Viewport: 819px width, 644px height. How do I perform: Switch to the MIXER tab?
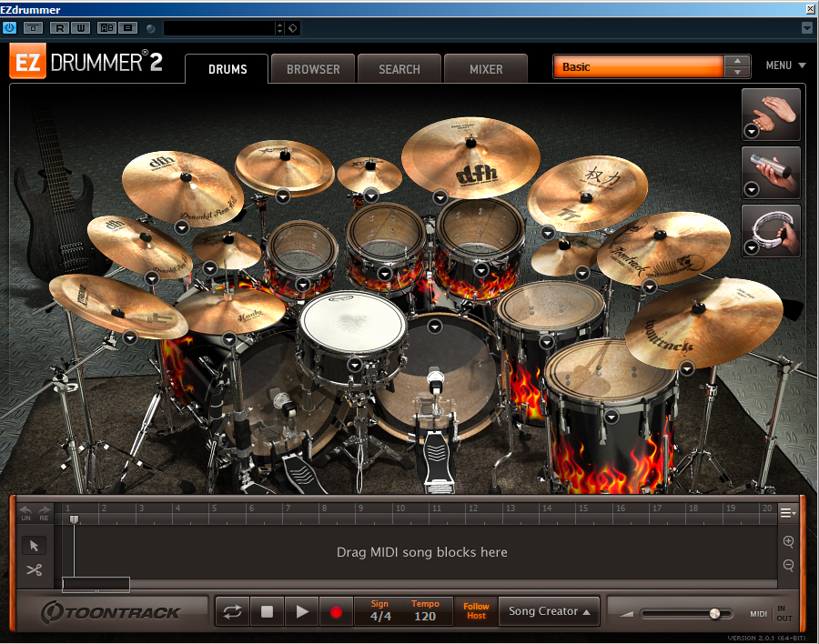(x=486, y=69)
